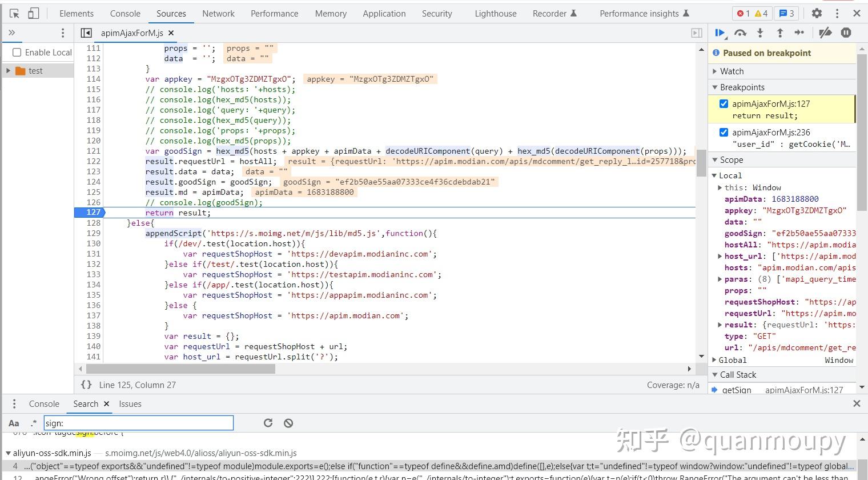Click the inspect element cursor icon
The height and width of the screenshot is (480, 868).
[x=14, y=13]
